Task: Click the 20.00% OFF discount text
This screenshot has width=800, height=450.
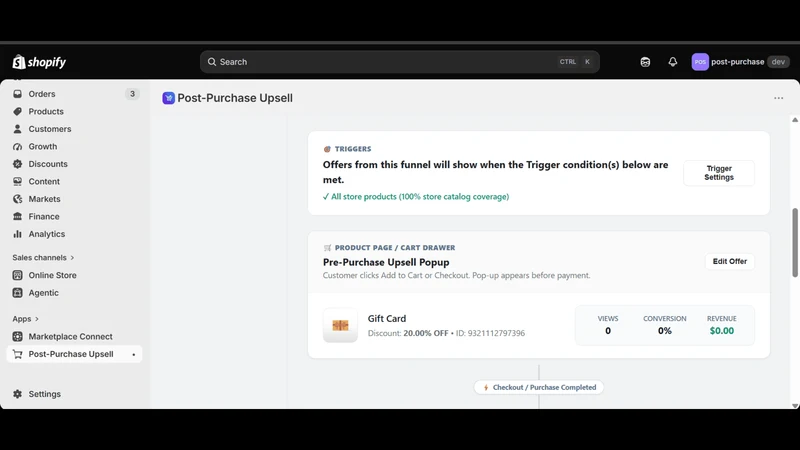Action: 426,333
